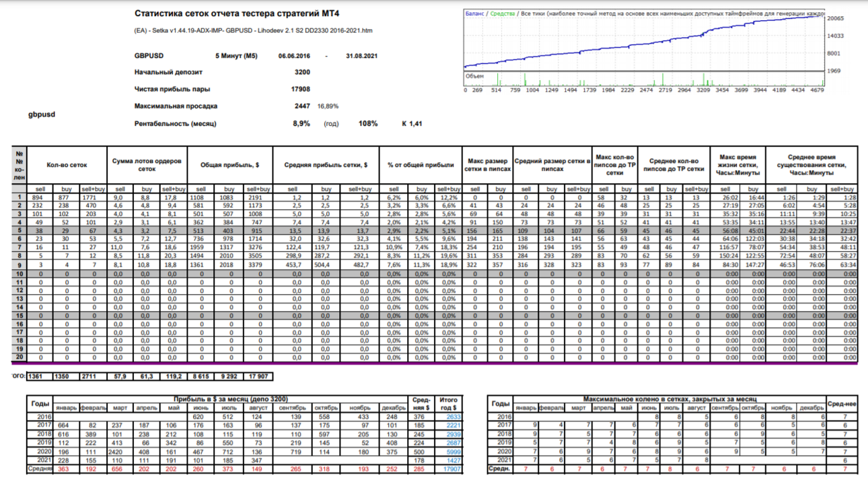The width and height of the screenshot is (868, 482).
Task: Click the 'Средняя прибыль сетки, $' header
Action: coord(325,165)
